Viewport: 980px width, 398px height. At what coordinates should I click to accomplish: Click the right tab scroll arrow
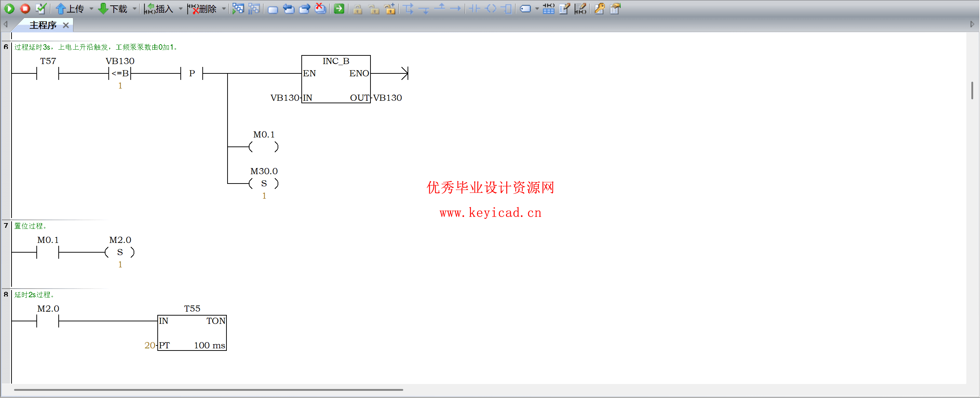pos(972,24)
